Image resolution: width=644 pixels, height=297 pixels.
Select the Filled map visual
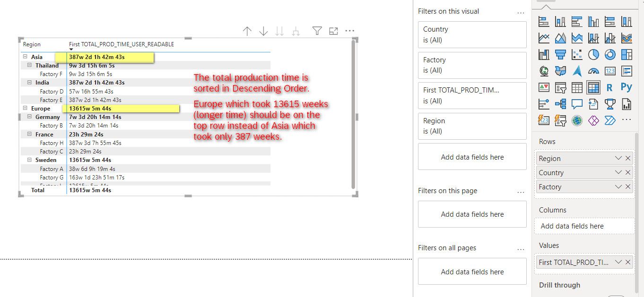point(560,71)
